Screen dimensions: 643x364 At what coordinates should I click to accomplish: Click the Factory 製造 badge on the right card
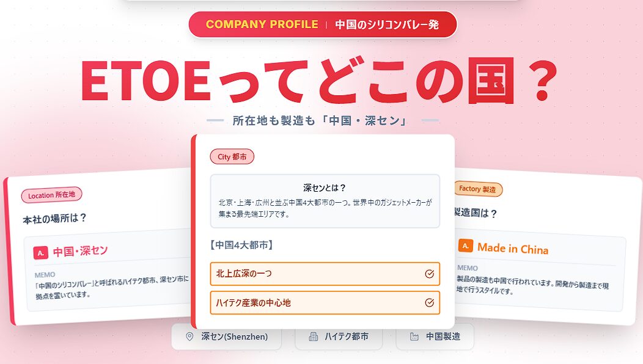pos(479,190)
